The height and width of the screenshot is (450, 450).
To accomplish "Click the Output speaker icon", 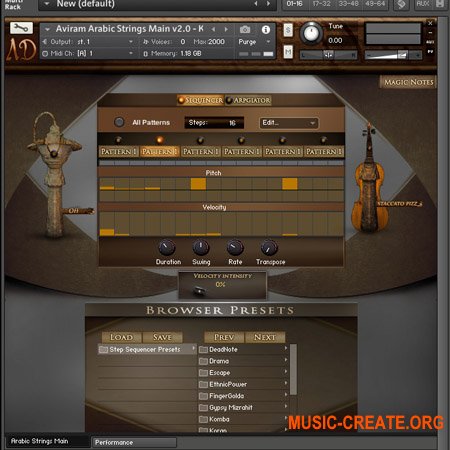I will point(45,42).
